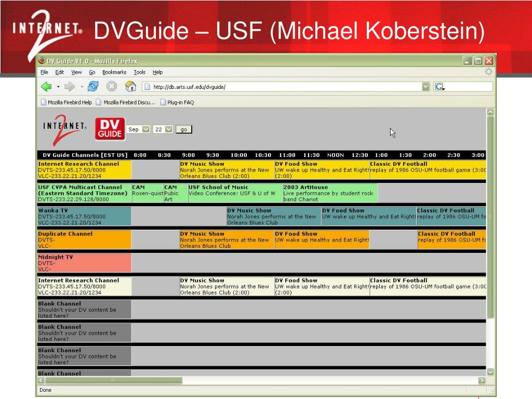Click the Midnight TV channel cell
Screen dimensions: 532x399
coord(84,263)
